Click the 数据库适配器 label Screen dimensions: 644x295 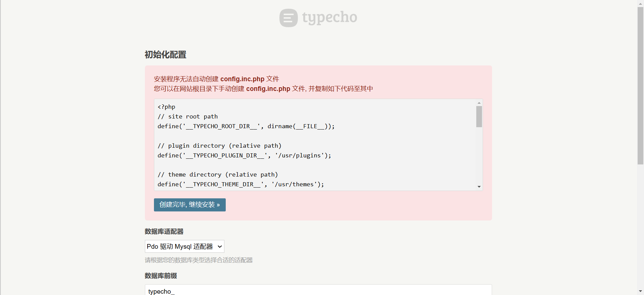(164, 232)
